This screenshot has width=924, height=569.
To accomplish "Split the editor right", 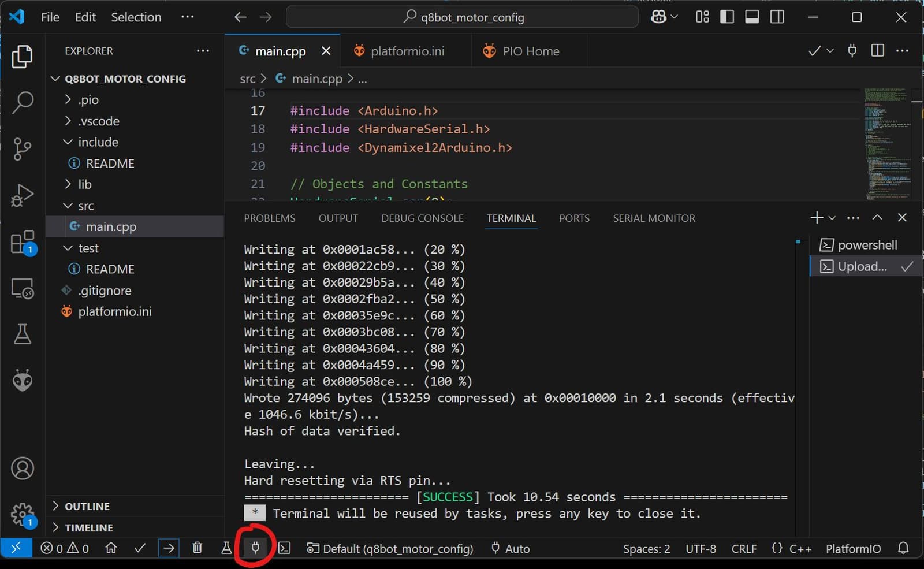I will 877,51.
